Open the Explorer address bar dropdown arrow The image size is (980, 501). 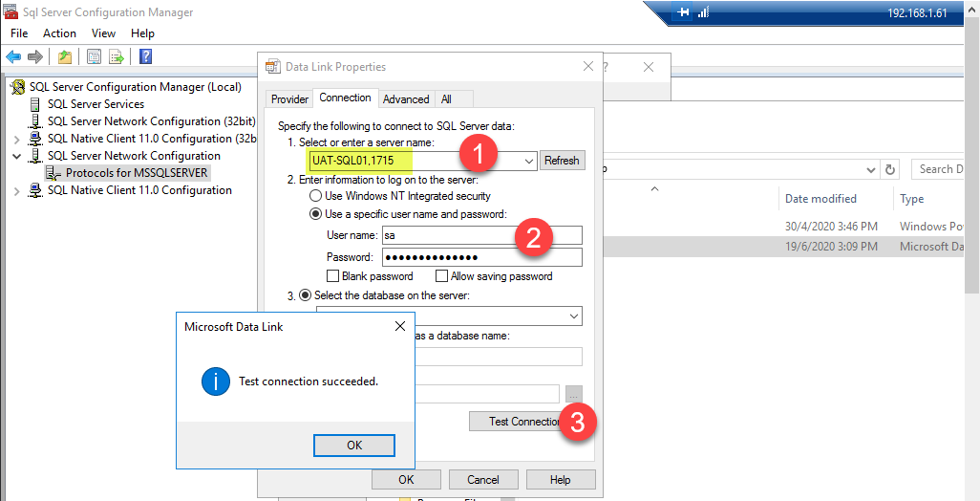(x=872, y=169)
